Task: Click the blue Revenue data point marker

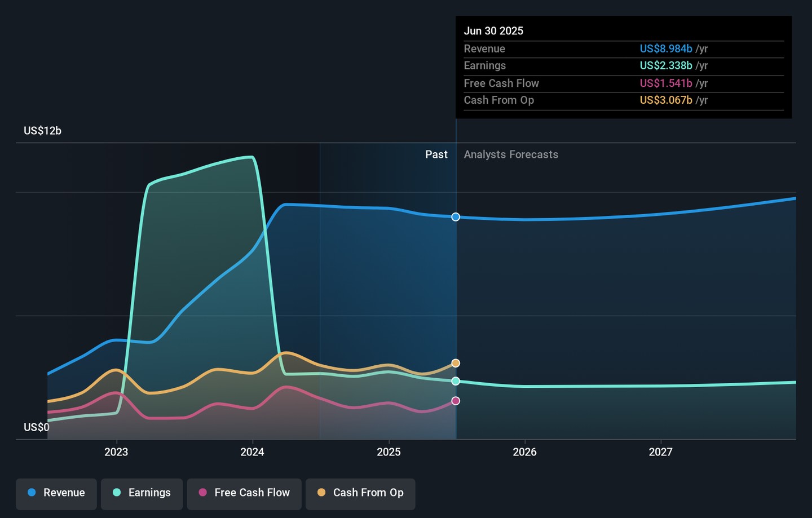Action: point(456,217)
